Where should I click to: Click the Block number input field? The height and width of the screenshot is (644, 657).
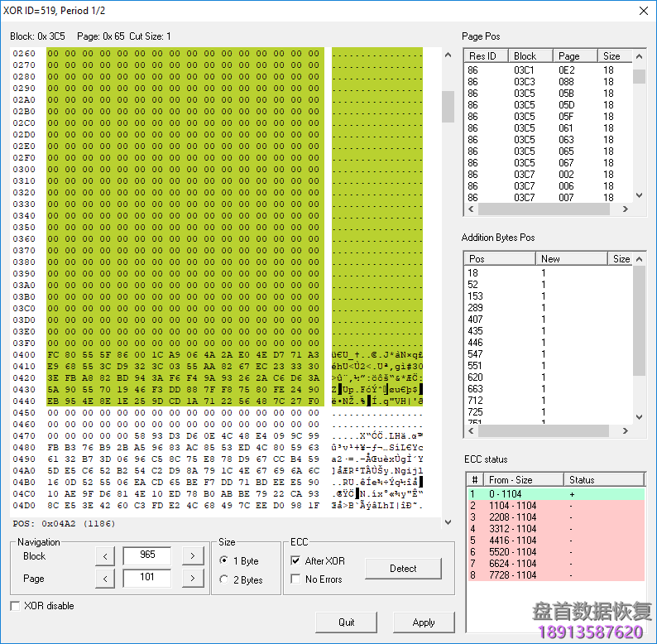[x=147, y=555]
